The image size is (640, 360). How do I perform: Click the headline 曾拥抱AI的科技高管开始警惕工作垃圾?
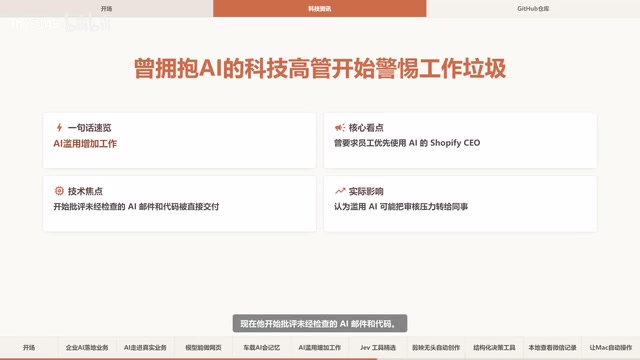(x=320, y=68)
